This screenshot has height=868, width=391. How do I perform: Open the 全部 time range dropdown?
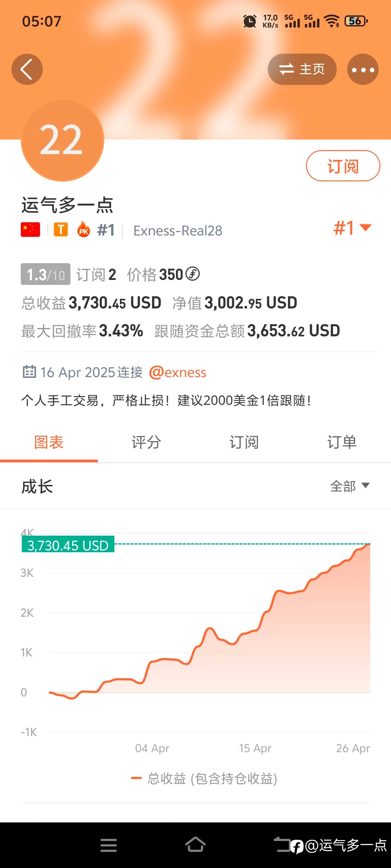click(349, 486)
